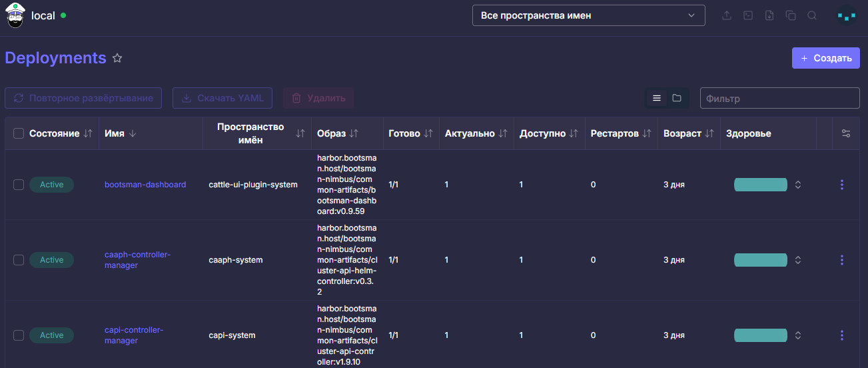Viewport: 868px width, 368px height.
Task: Expand health scale control for caaph-controller-manager
Action: pos(798,260)
